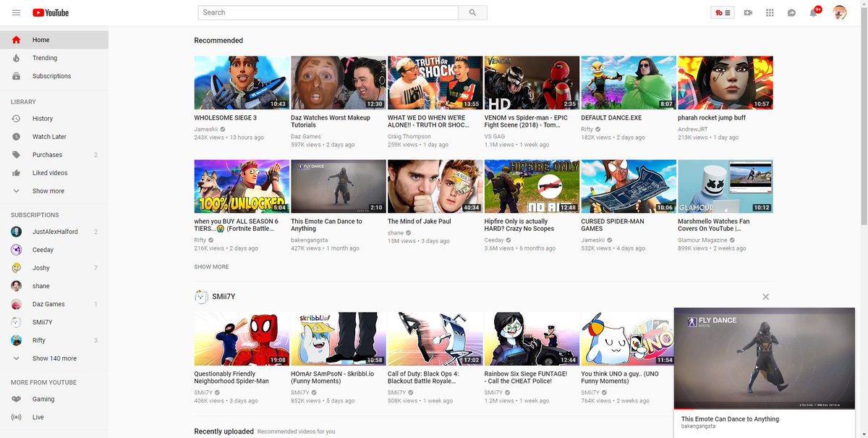Open Craig Thompson channel link
This screenshot has height=438, width=868.
(409, 137)
